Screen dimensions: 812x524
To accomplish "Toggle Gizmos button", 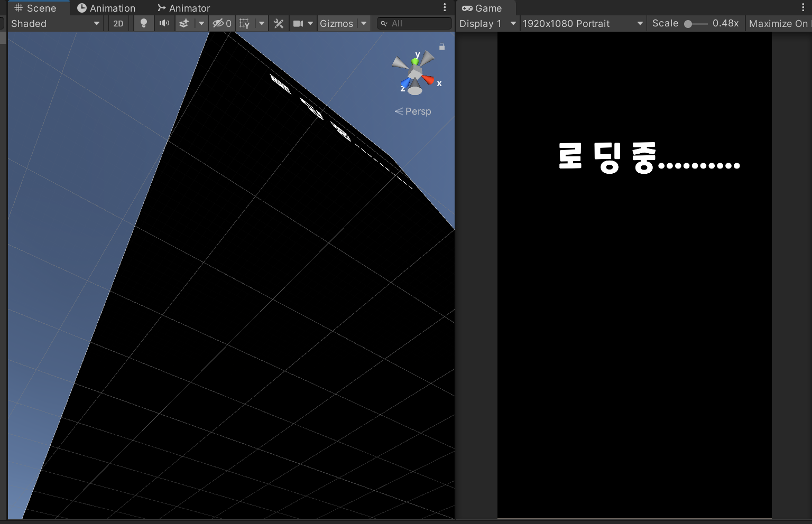I will pos(337,23).
